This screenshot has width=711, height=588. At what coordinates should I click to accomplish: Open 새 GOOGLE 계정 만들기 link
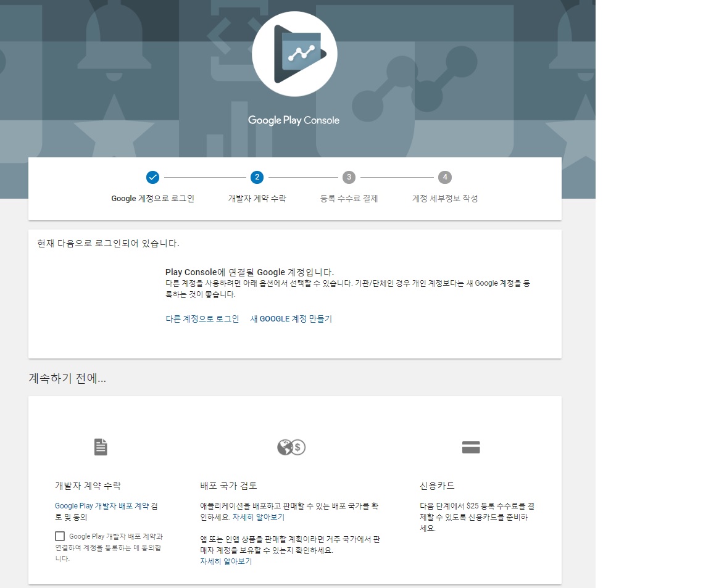291,319
